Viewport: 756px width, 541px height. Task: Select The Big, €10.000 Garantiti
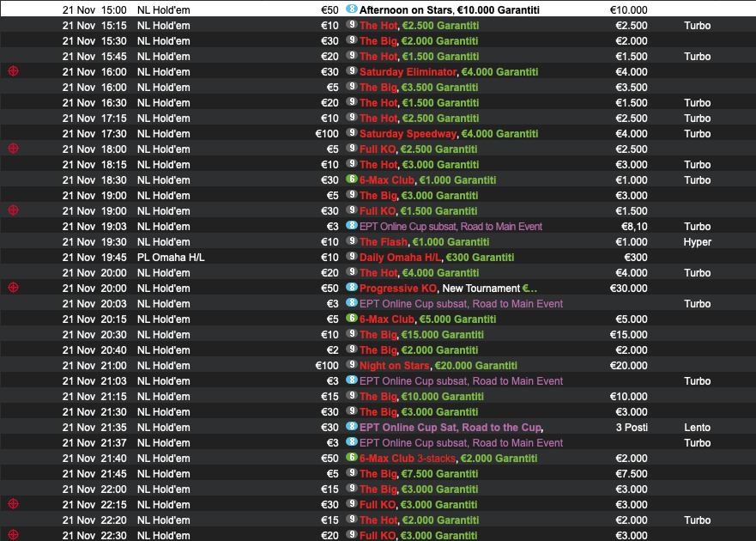click(421, 396)
